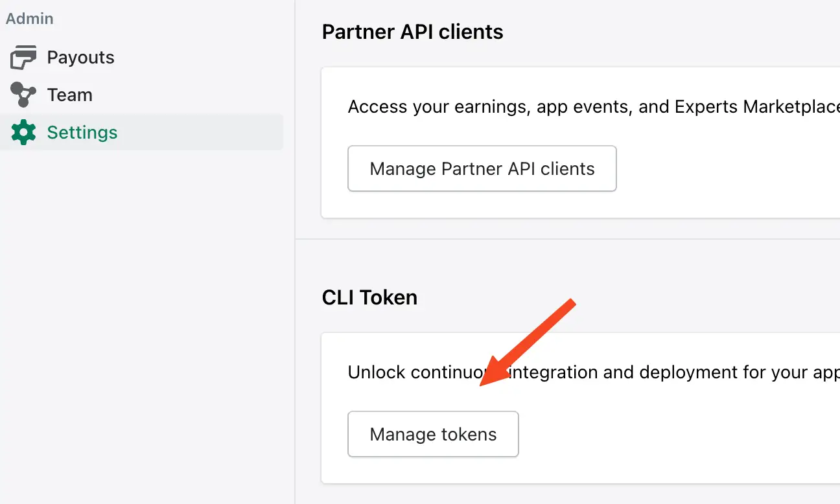Open the token manager indicated by the red arrow
Viewport: 840px width, 504px height.
[432, 434]
